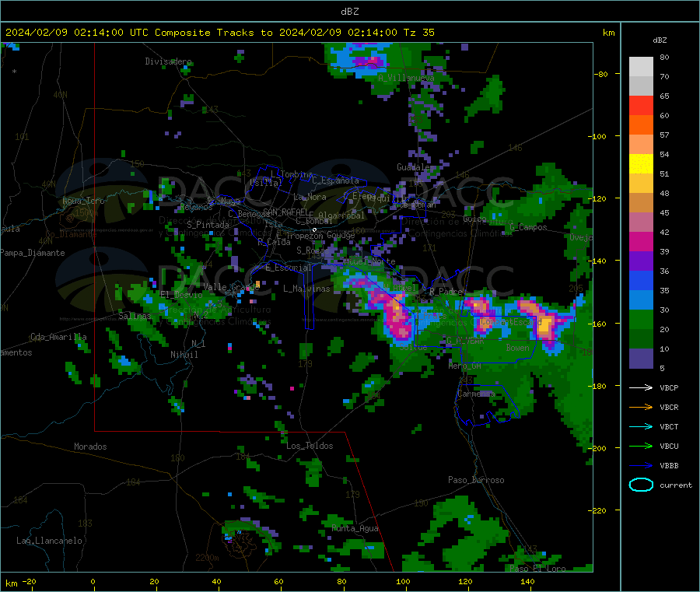700x592 pixels.
Task: Select the tan 45 dBZ color swatch
Action: tap(641, 203)
